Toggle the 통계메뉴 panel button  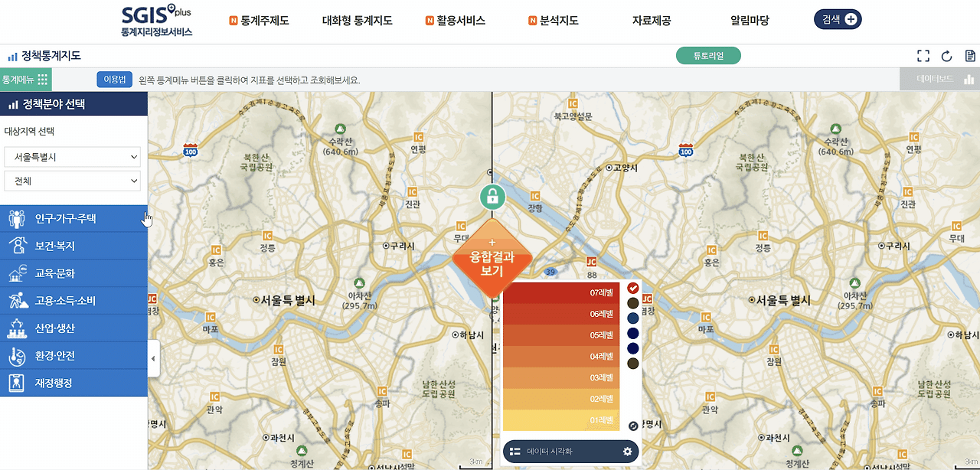25,79
